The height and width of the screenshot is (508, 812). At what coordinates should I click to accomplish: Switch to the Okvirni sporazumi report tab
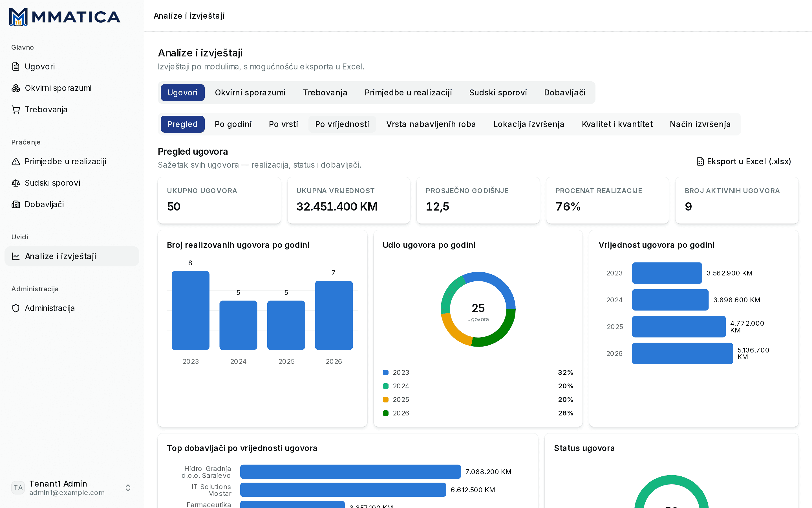tap(250, 92)
